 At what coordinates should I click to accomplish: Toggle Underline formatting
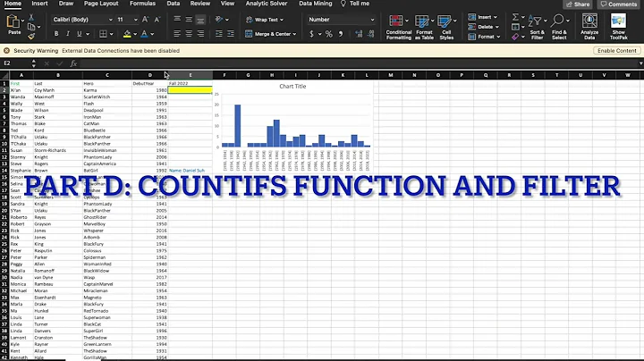(x=80, y=34)
